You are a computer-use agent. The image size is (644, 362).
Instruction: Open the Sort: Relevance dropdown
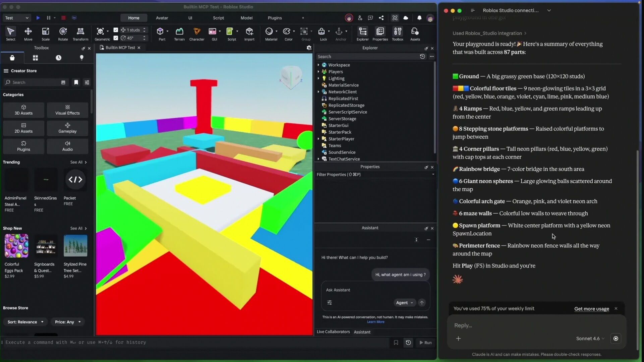pos(25,322)
